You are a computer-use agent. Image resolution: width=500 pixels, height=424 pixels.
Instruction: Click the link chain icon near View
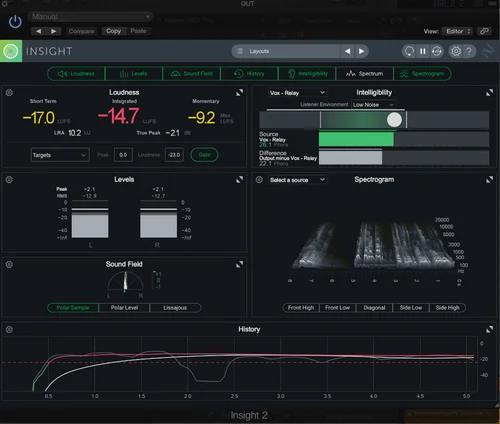[484, 31]
